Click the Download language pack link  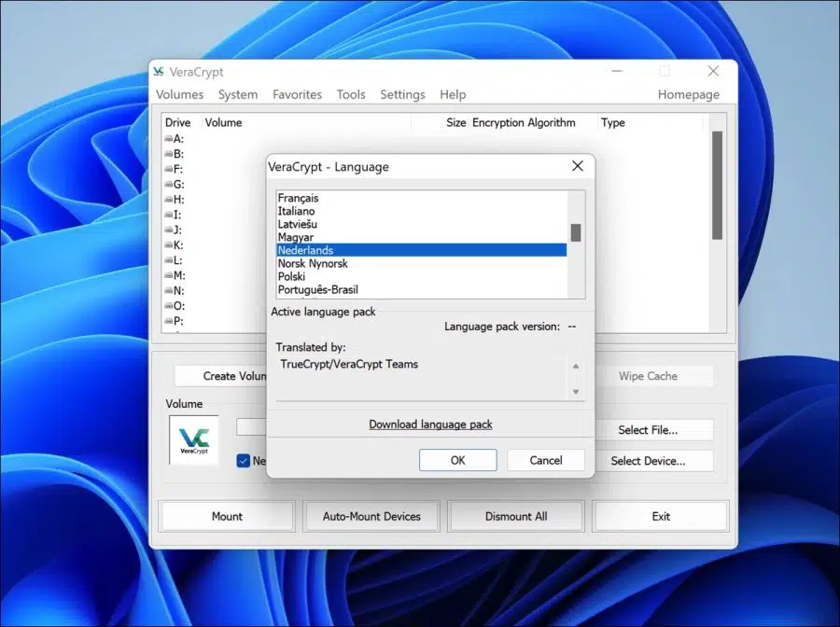[430, 425]
